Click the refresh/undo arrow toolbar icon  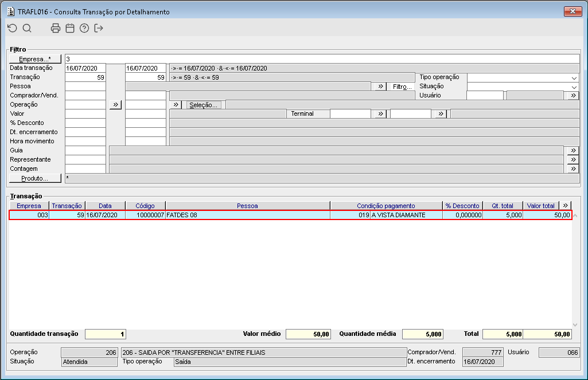click(x=13, y=28)
